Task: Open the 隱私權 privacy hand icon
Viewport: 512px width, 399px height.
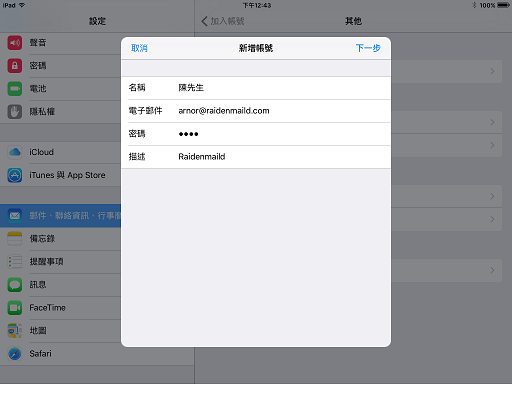Action: tap(15, 112)
